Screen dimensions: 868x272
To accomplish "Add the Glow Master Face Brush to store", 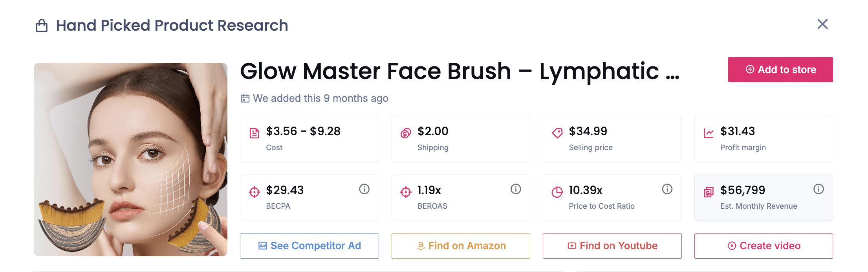I will pyautogui.click(x=780, y=69).
